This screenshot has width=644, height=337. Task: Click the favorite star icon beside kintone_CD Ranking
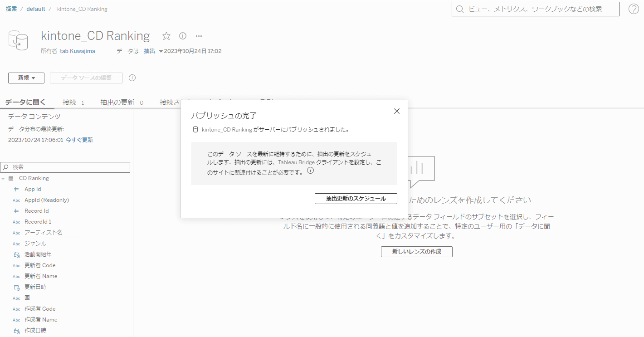[x=166, y=36]
